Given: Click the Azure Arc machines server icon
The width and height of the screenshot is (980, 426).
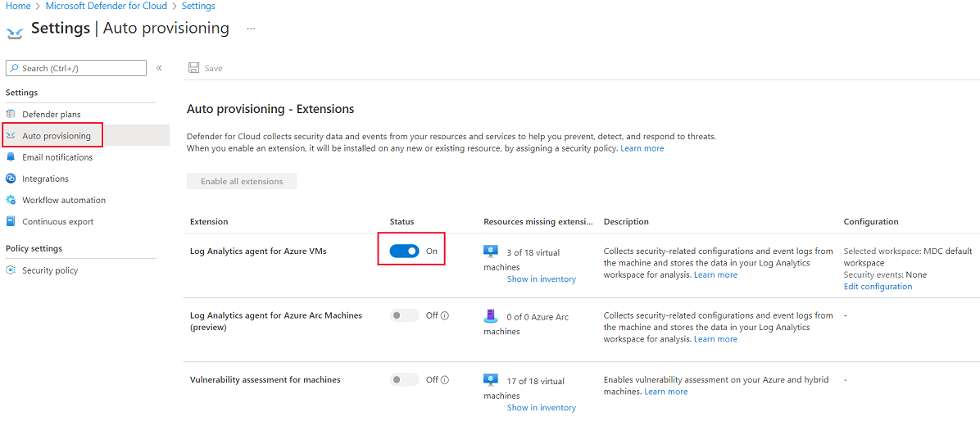Looking at the screenshot, I should coord(491,315).
